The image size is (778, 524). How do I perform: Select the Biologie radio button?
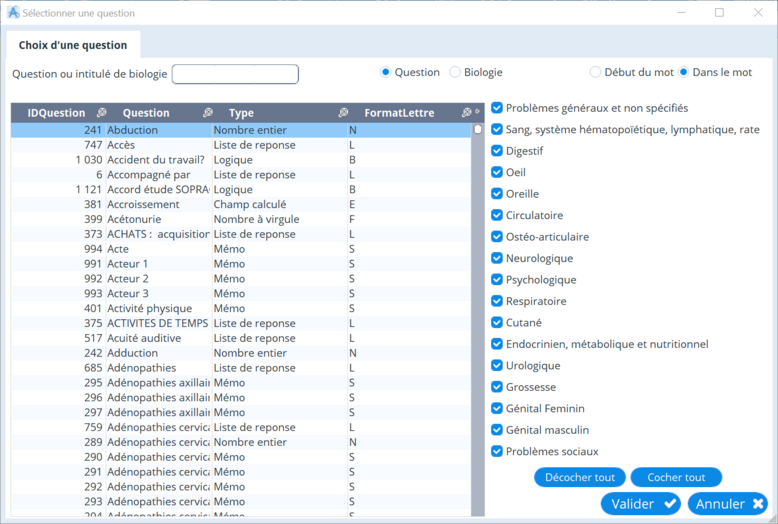pyautogui.click(x=456, y=72)
